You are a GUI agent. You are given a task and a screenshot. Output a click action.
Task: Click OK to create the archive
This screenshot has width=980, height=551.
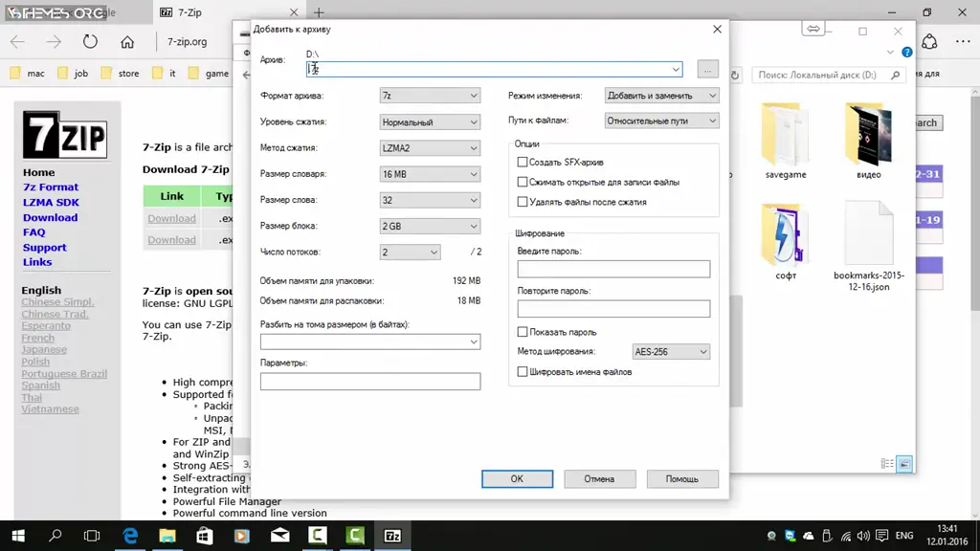(517, 478)
